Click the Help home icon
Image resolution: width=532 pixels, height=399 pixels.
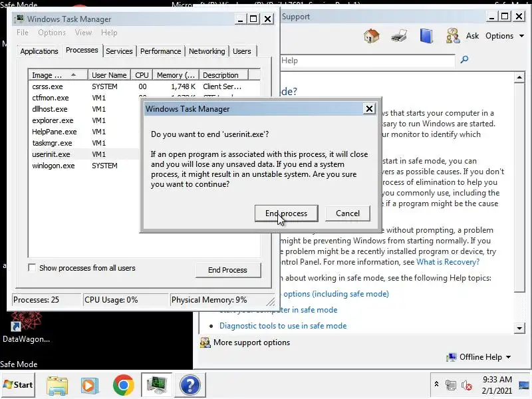coord(371,36)
